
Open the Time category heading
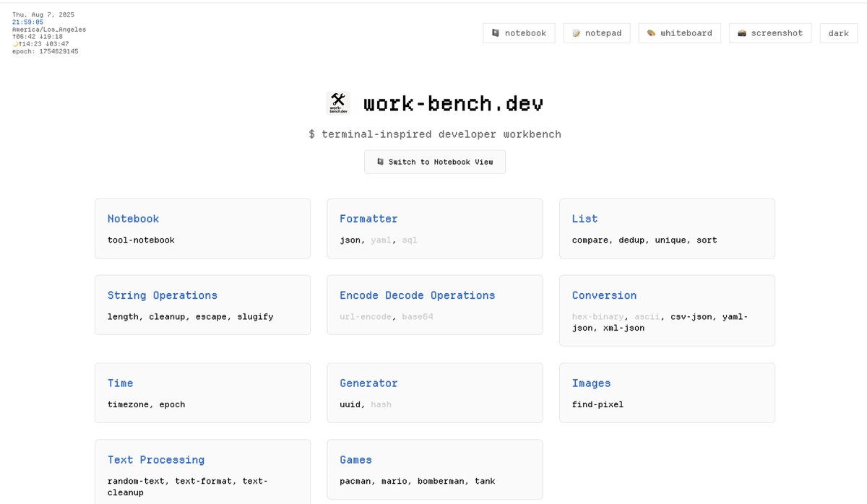[x=120, y=383]
